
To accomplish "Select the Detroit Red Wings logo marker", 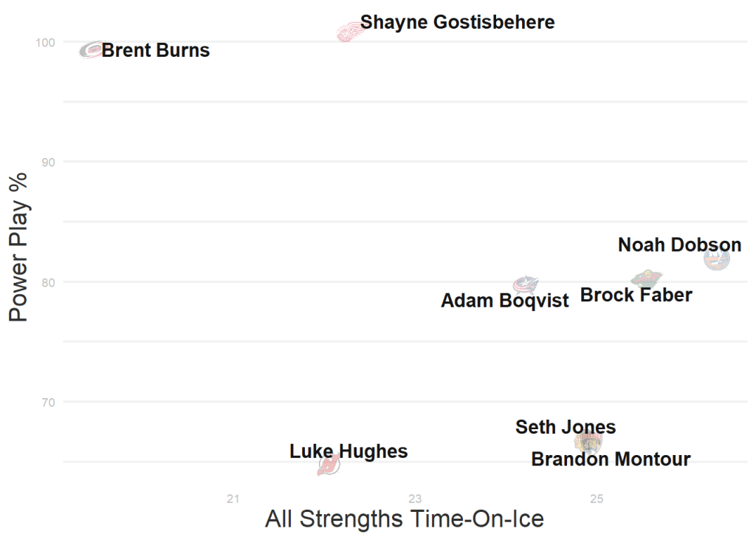I will click(x=349, y=32).
